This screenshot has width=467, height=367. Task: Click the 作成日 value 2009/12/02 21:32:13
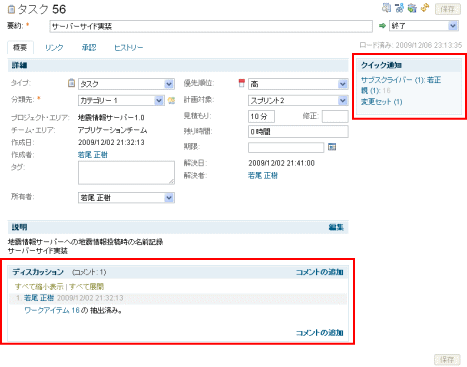(x=111, y=142)
